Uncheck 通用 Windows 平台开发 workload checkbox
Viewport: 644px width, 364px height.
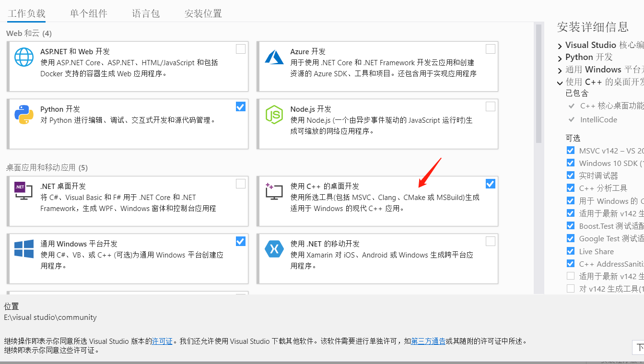(x=241, y=241)
